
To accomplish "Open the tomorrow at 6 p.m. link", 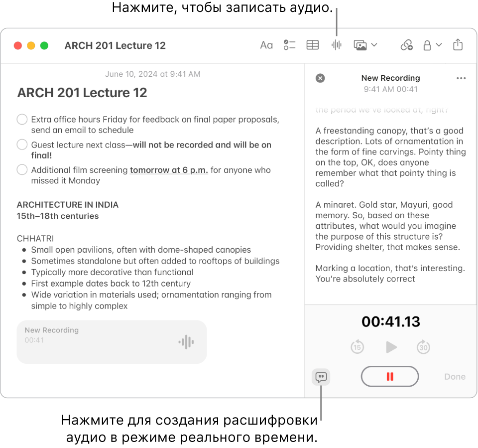I will click(x=168, y=170).
